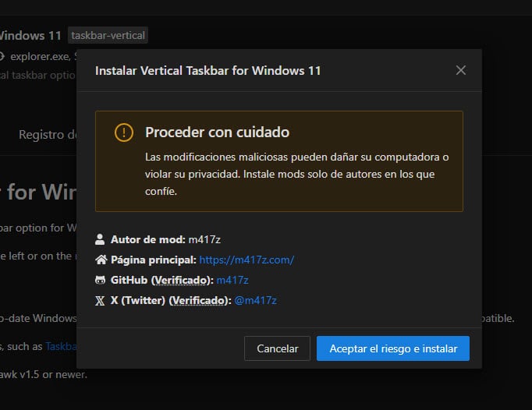The height and width of the screenshot is (410, 532).
Task: Click the warning exclamation icon
Action: coord(124,133)
